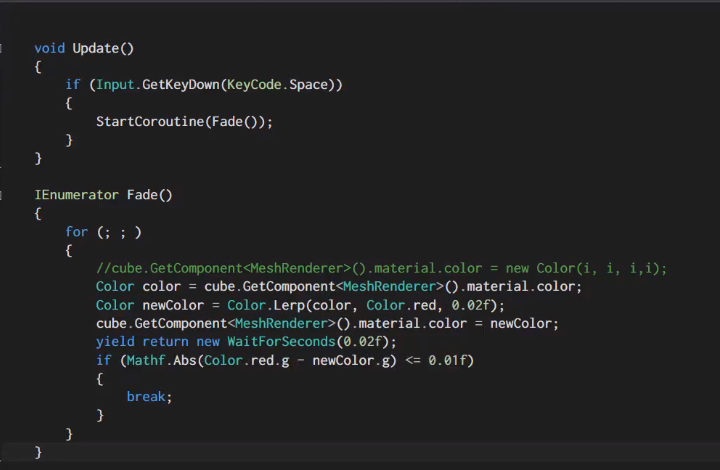Click the 'StartCoroutine' call
720x470 pixels.
[x=150, y=122]
